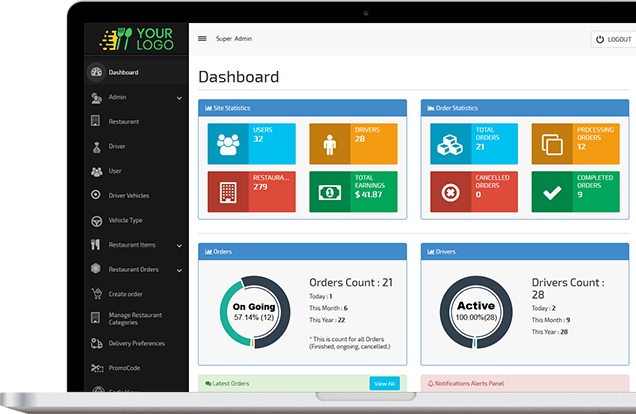
Task: Click the hamburger menu icon
Action: click(202, 39)
